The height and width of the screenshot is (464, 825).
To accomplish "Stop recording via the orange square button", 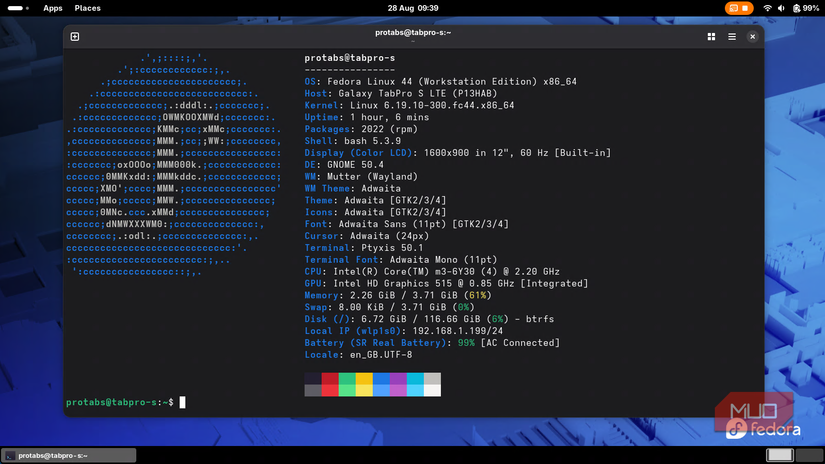I will pos(745,8).
